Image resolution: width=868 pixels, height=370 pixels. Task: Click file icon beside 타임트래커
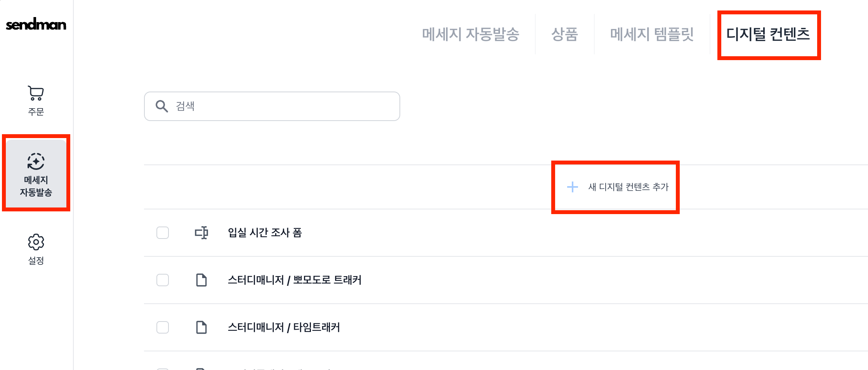201,327
